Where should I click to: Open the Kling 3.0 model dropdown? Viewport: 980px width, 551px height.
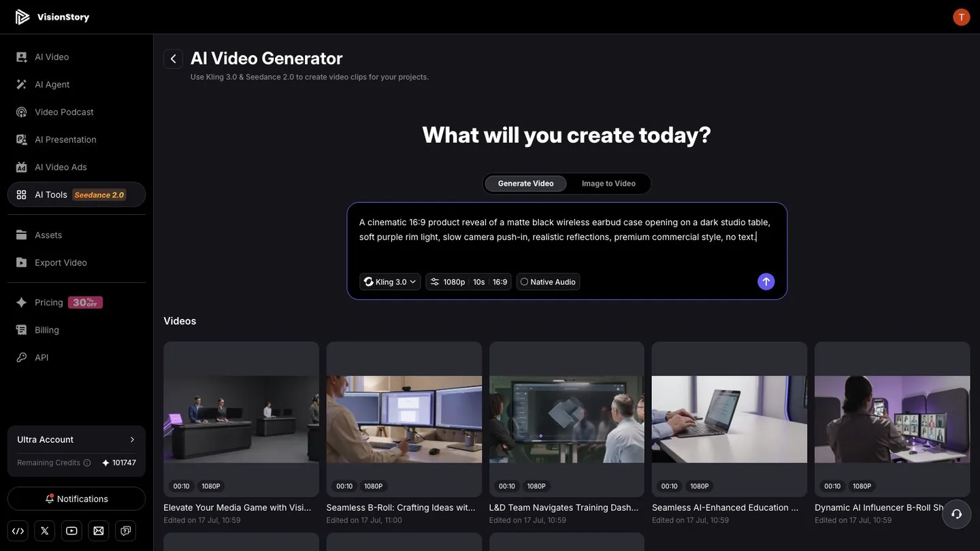[x=390, y=282]
